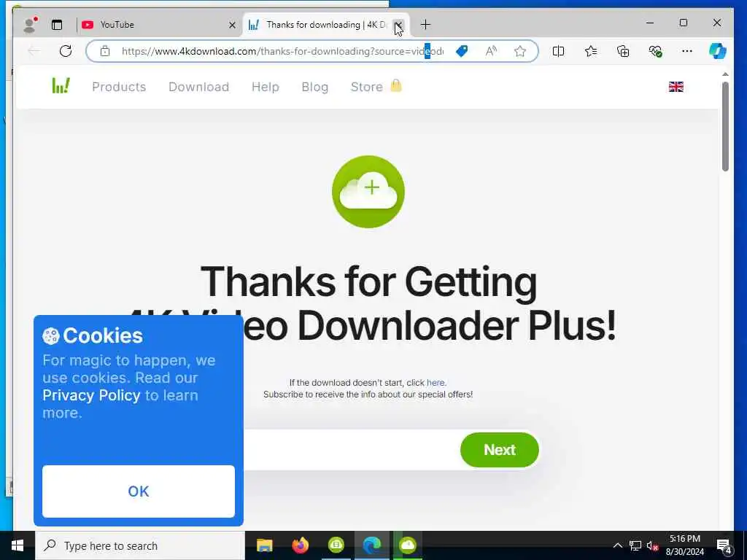Open the Blog page
The image size is (747, 560).
click(x=315, y=87)
